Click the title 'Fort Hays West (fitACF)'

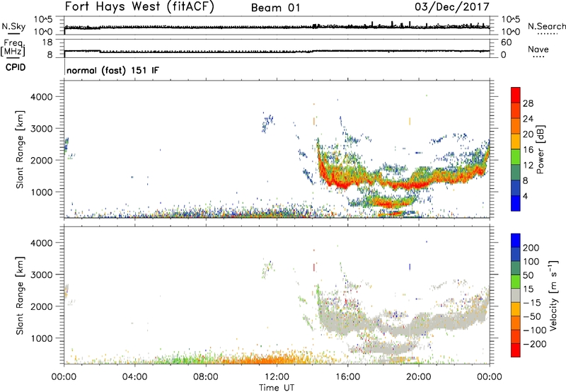pos(139,7)
